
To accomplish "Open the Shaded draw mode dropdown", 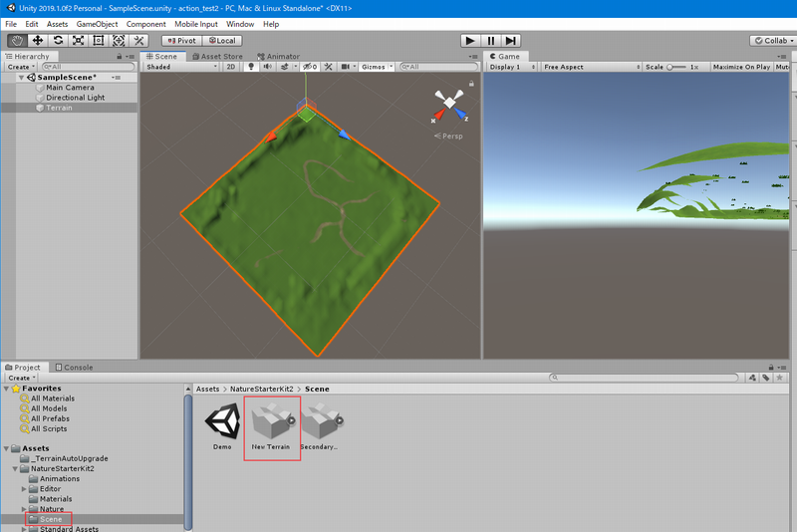I will tap(181, 67).
